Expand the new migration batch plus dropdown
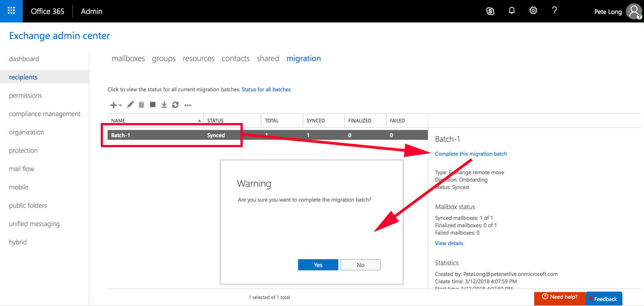 pyautogui.click(x=116, y=104)
